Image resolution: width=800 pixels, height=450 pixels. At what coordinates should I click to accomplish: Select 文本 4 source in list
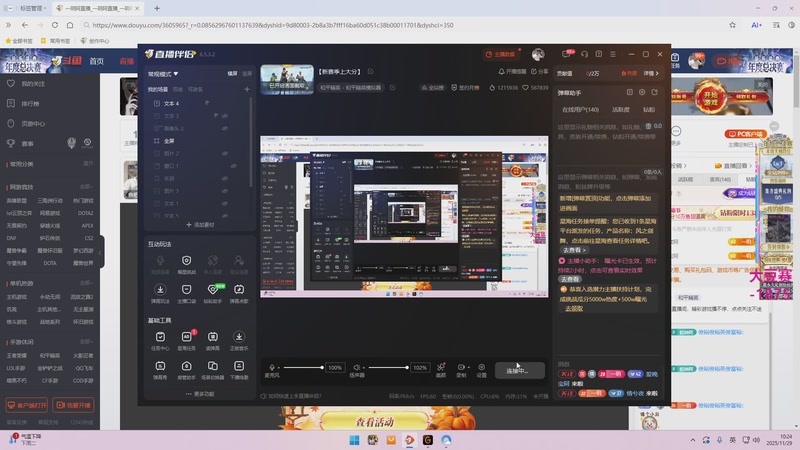tap(171, 104)
